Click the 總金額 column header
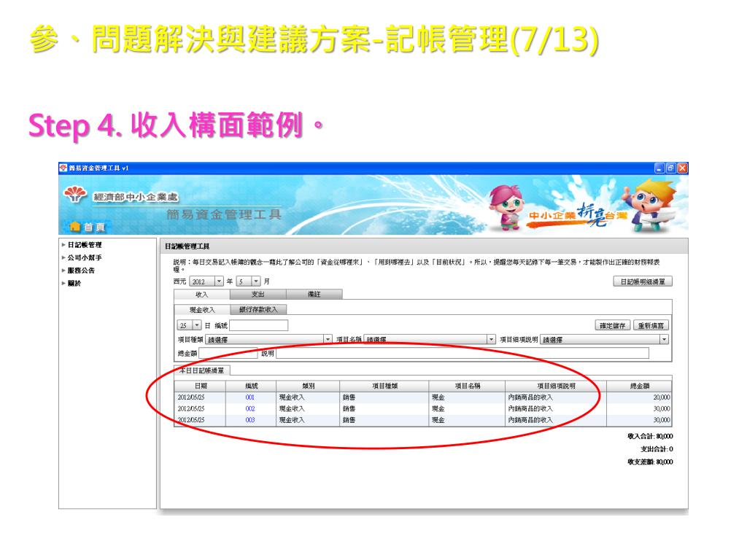747x560 pixels. tap(639, 386)
